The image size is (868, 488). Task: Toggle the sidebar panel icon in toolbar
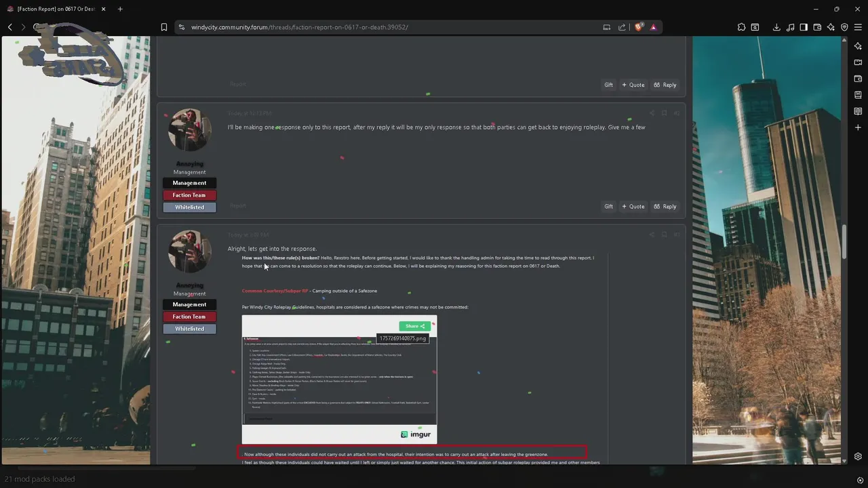[x=804, y=27]
